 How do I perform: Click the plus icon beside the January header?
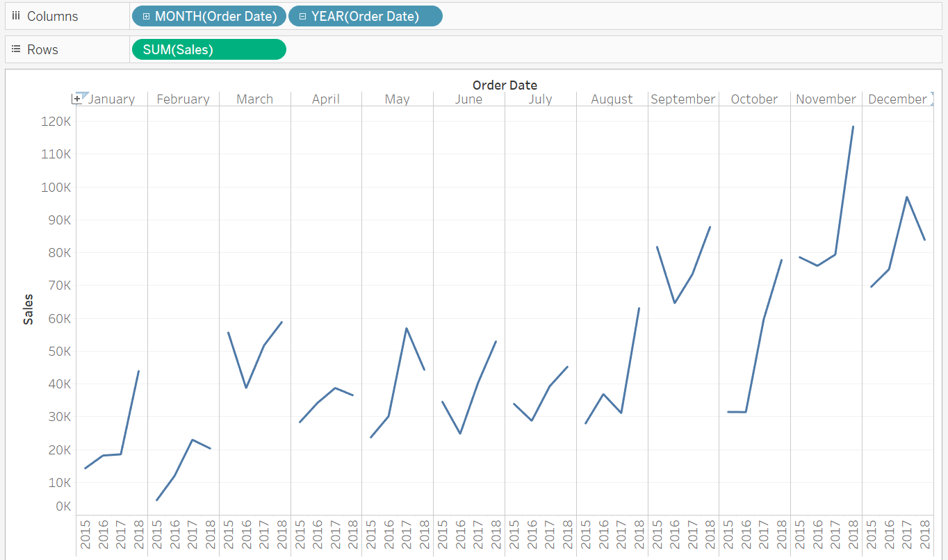coord(77,99)
